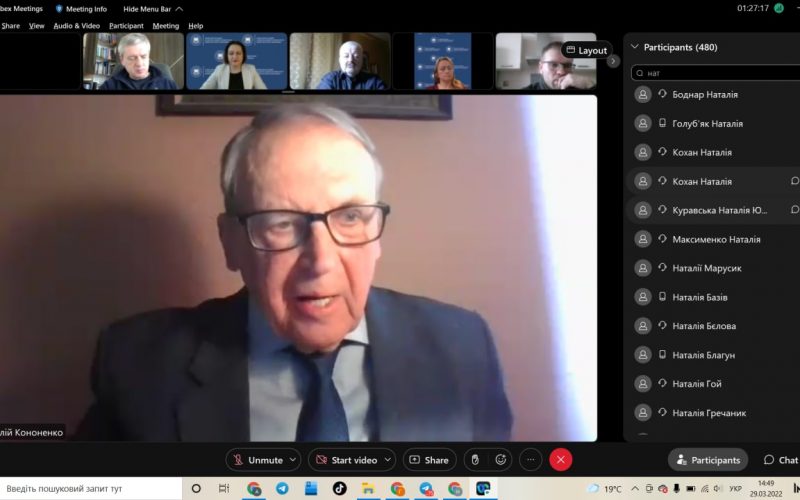
Task: Open the more options ellipsis button
Action: (x=531, y=460)
